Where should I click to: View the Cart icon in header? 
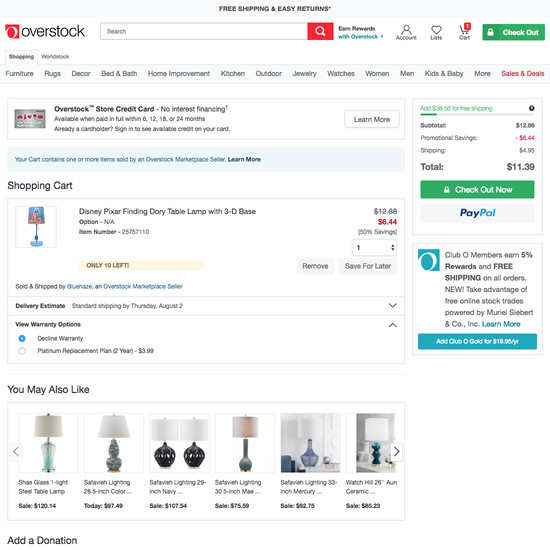pyautogui.click(x=464, y=32)
